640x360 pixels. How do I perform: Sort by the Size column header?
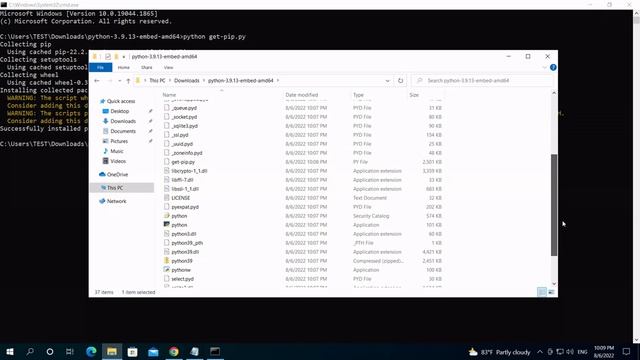click(x=414, y=95)
